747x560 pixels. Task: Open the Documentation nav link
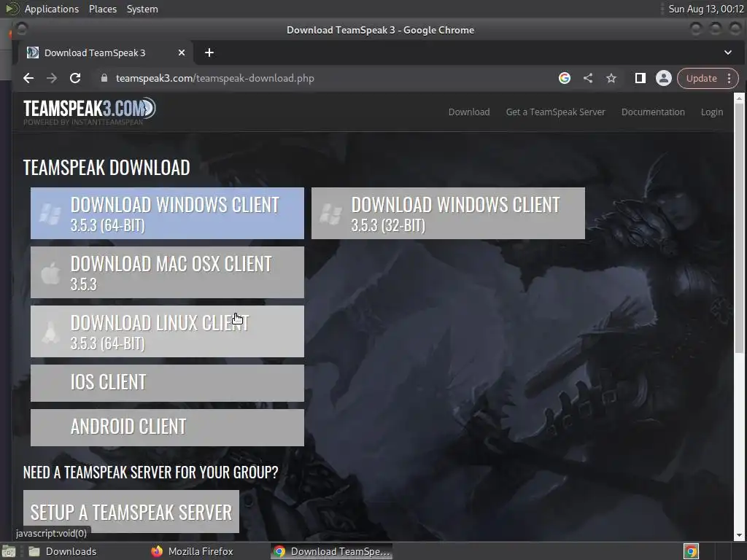[653, 112]
